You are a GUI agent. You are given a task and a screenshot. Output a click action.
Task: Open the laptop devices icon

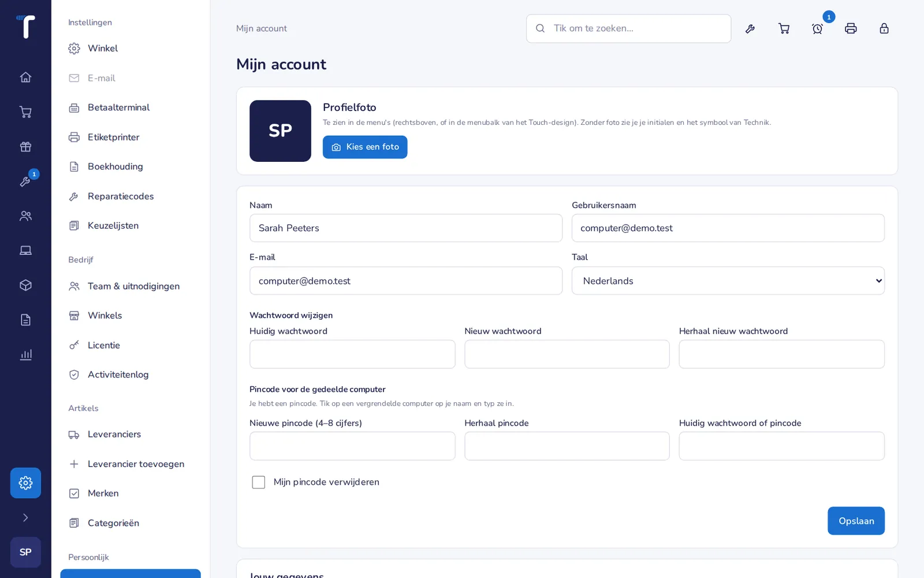[25, 250]
